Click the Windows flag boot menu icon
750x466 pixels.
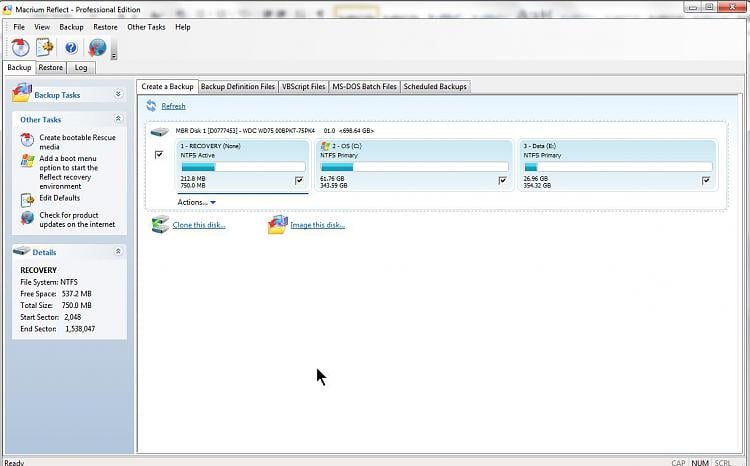click(x=28, y=161)
